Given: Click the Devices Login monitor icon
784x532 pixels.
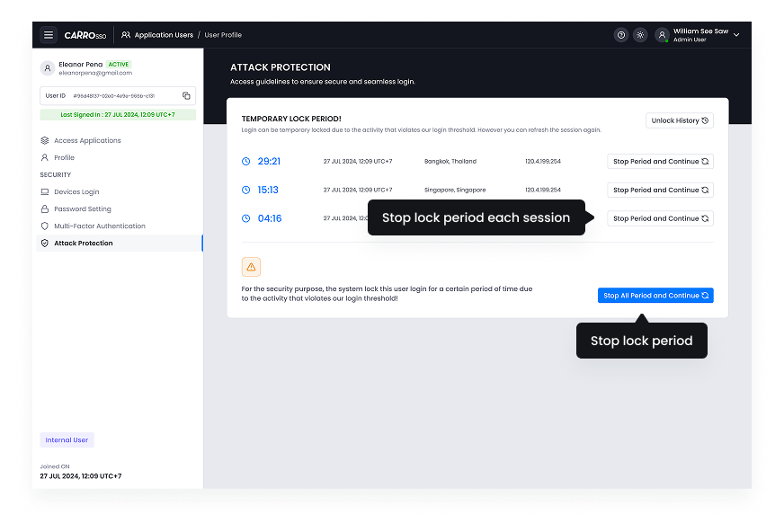Looking at the screenshot, I should click(45, 191).
